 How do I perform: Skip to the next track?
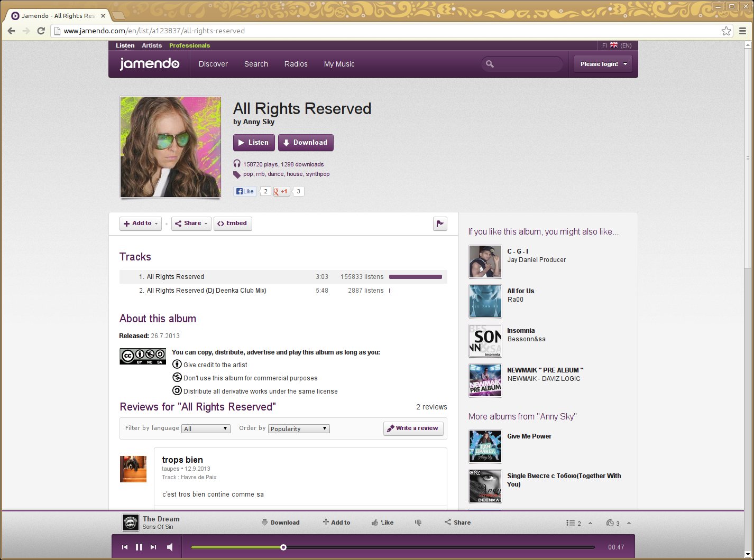pyautogui.click(x=153, y=547)
